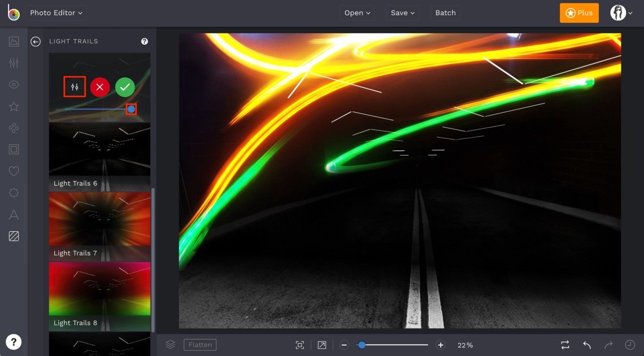Open the Layers panel at bottom left
644x356 pixels.
click(170, 344)
